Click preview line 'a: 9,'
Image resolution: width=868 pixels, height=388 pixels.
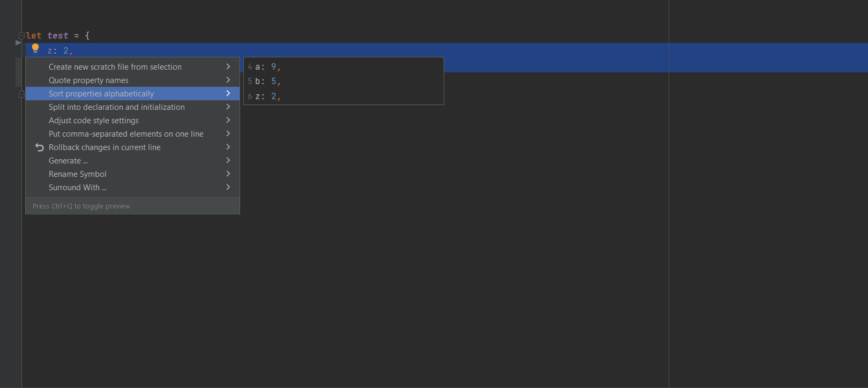267,67
